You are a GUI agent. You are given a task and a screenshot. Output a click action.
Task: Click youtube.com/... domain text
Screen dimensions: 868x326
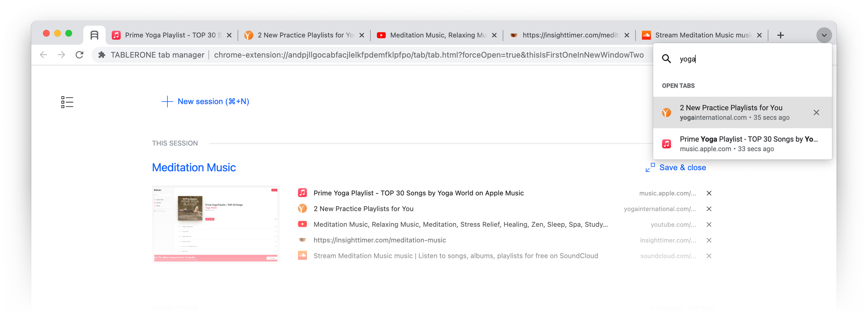tap(673, 225)
